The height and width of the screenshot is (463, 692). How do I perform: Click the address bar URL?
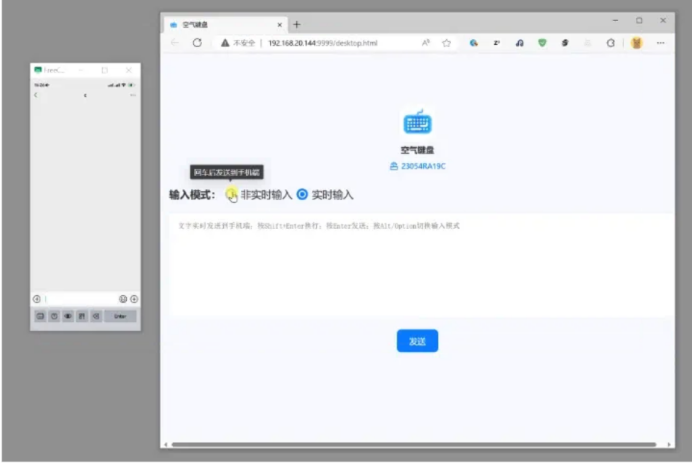pyautogui.click(x=323, y=43)
